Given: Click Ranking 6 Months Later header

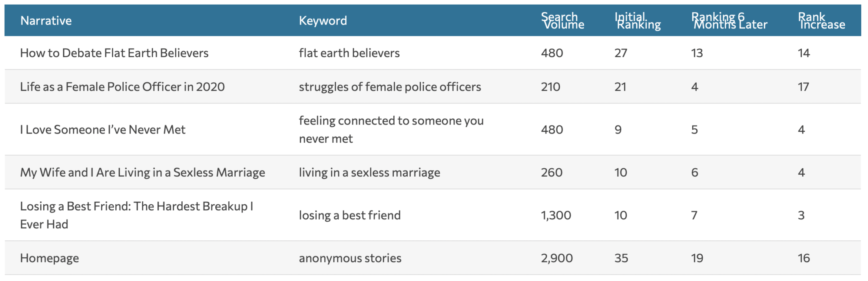Looking at the screenshot, I should [729, 20].
